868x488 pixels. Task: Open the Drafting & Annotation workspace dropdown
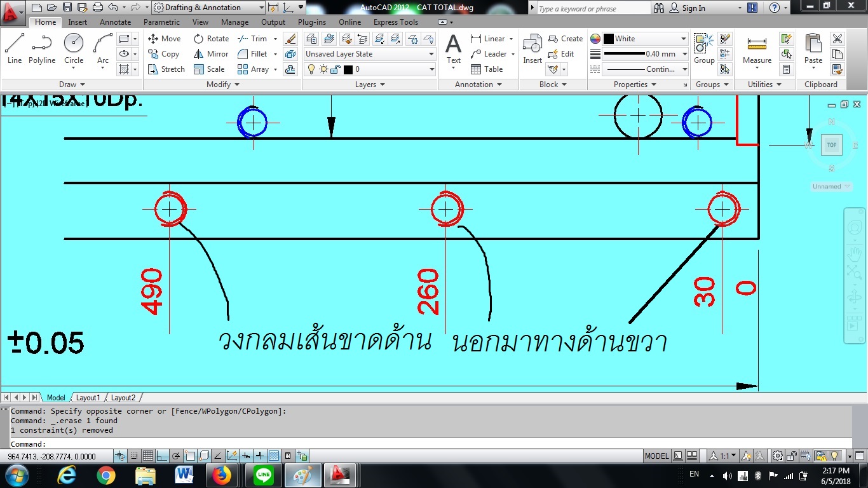[x=208, y=8]
